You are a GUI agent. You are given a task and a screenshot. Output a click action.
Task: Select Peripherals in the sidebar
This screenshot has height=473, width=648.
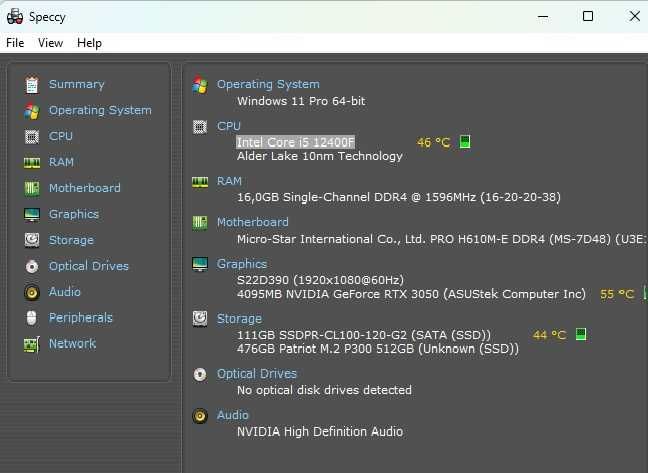click(x=81, y=318)
